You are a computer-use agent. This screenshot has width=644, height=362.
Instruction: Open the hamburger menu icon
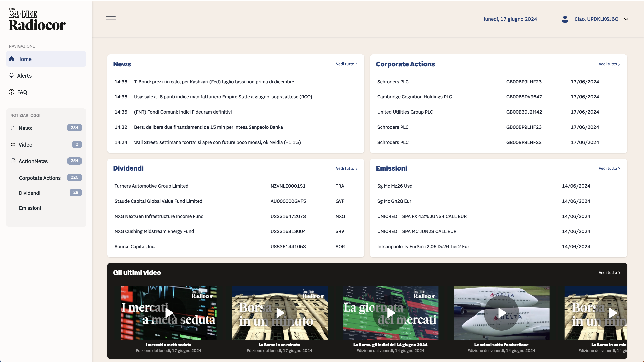110,19
